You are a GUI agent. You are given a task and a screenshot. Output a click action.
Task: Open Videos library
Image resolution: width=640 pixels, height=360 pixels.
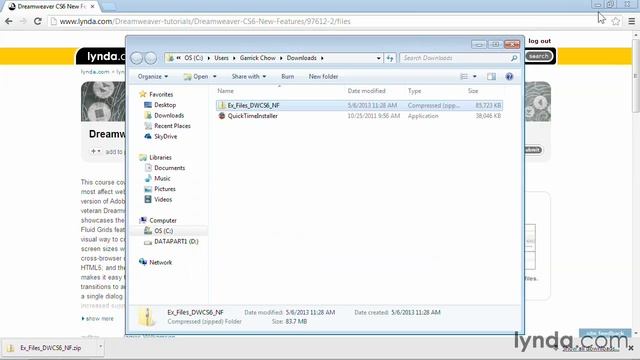point(163,200)
